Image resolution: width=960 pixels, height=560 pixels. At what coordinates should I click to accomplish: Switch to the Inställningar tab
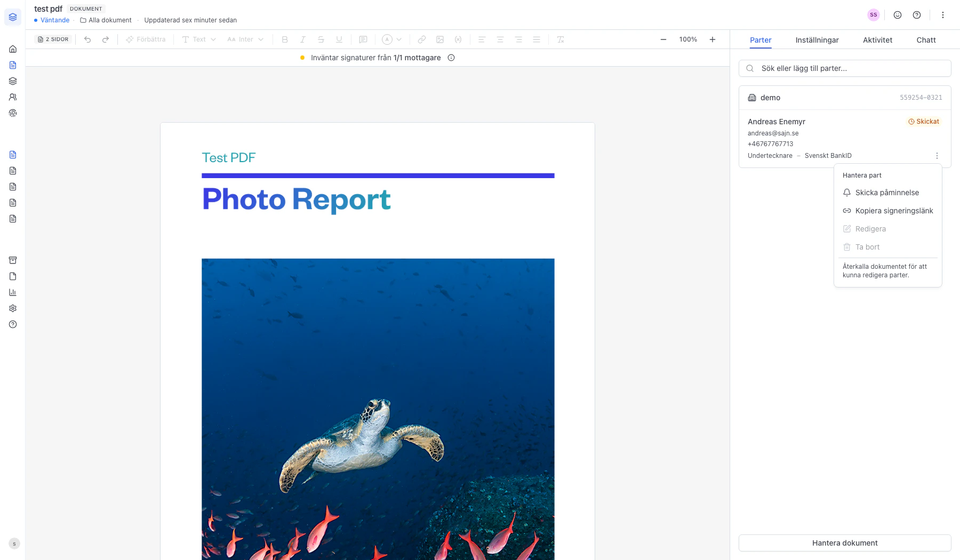tap(817, 40)
